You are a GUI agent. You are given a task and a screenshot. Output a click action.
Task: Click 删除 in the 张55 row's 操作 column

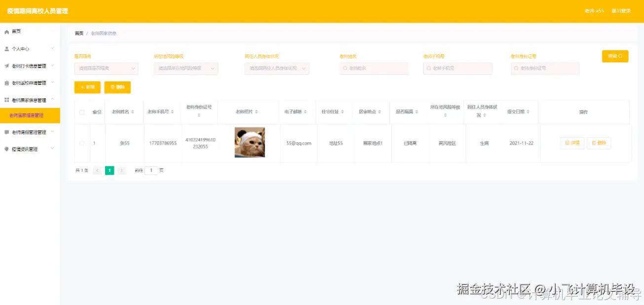tap(599, 143)
